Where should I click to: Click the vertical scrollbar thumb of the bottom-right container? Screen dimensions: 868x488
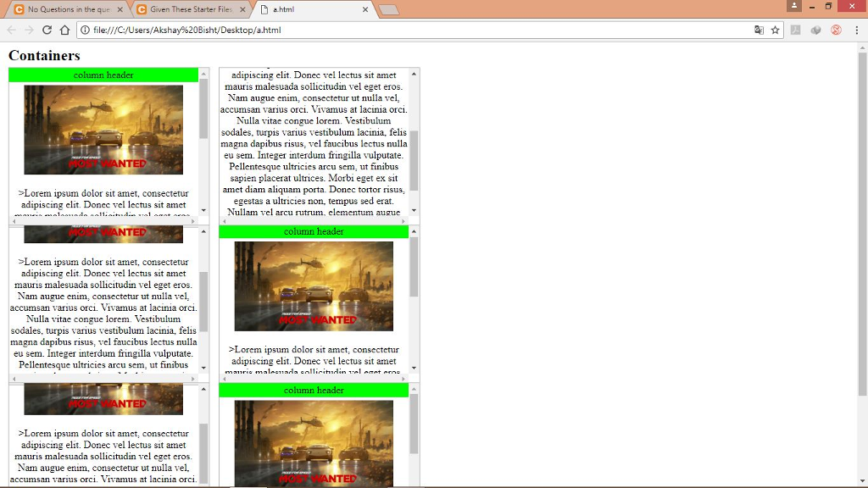coord(414,424)
